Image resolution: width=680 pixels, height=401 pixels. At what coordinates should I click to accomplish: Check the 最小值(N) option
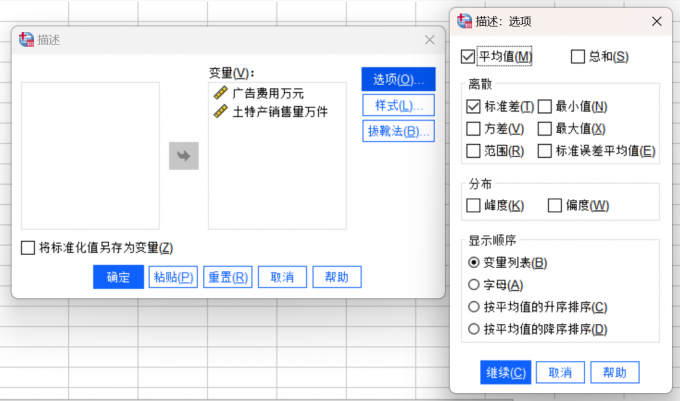[544, 106]
